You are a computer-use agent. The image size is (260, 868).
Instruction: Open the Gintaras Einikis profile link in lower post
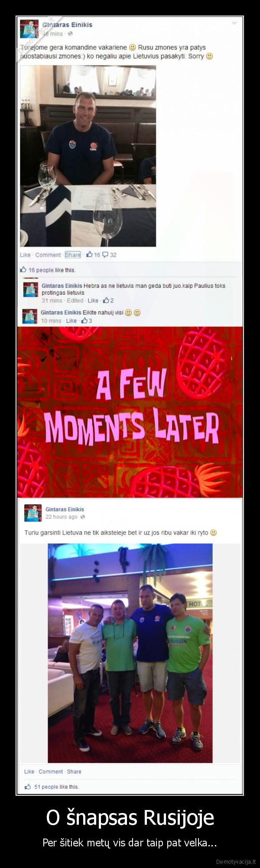[x=65, y=510]
